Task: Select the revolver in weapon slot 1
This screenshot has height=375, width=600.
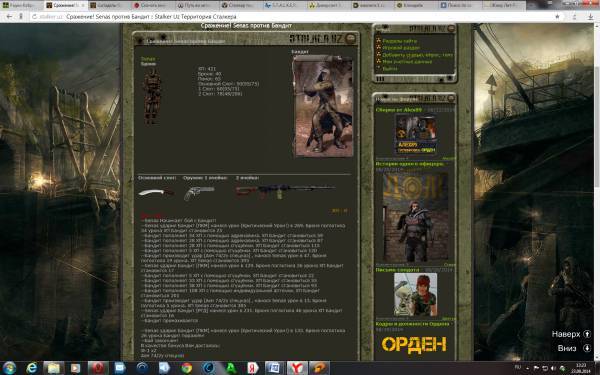Action: click(199, 193)
